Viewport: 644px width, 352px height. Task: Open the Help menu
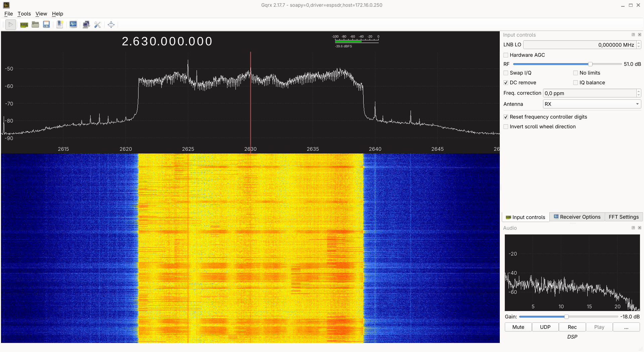(x=57, y=14)
